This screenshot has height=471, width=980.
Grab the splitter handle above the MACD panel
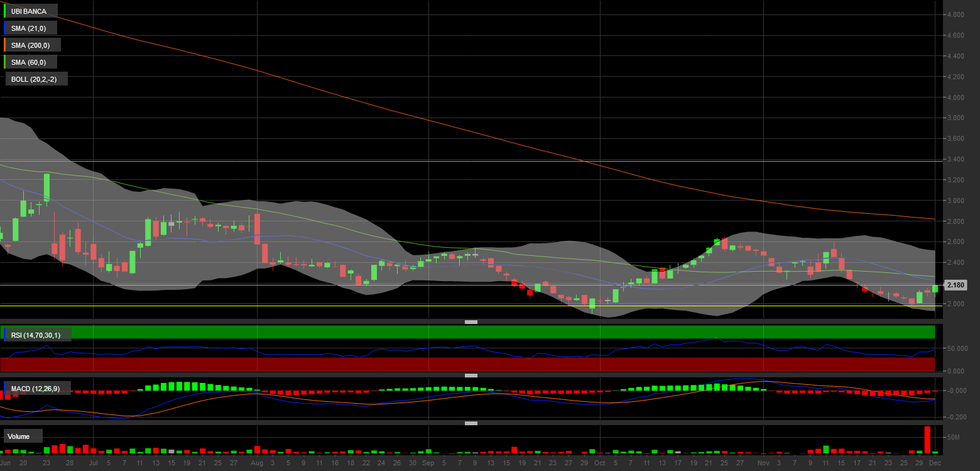[x=471, y=375]
